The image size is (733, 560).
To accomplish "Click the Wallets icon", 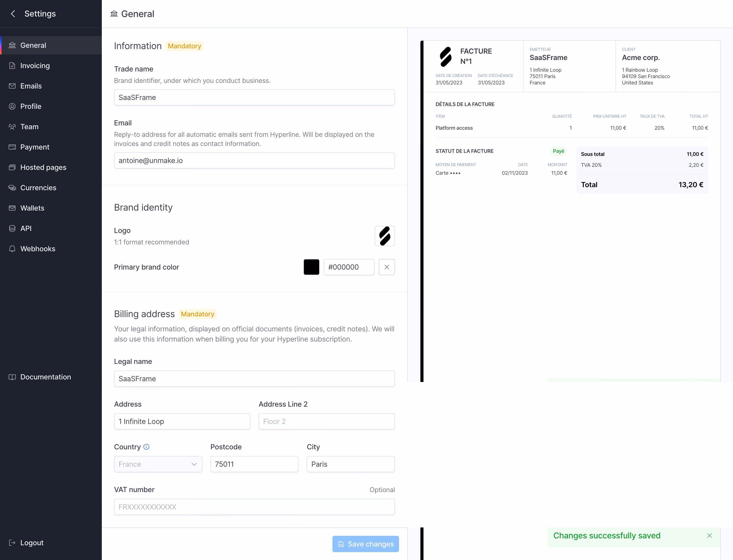I will point(12,208).
